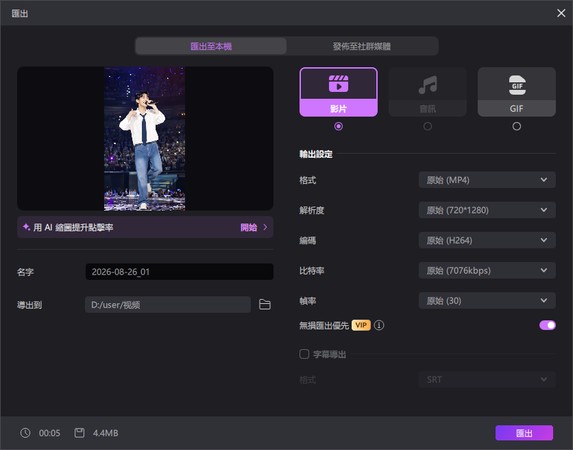This screenshot has height=450, width=573.
Task: Click the clock duration icon
Action: [x=25, y=433]
